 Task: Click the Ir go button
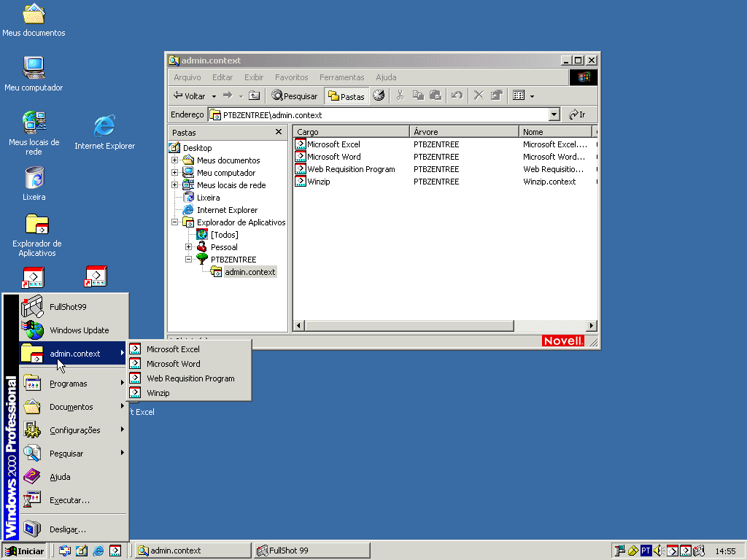[x=577, y=114]
